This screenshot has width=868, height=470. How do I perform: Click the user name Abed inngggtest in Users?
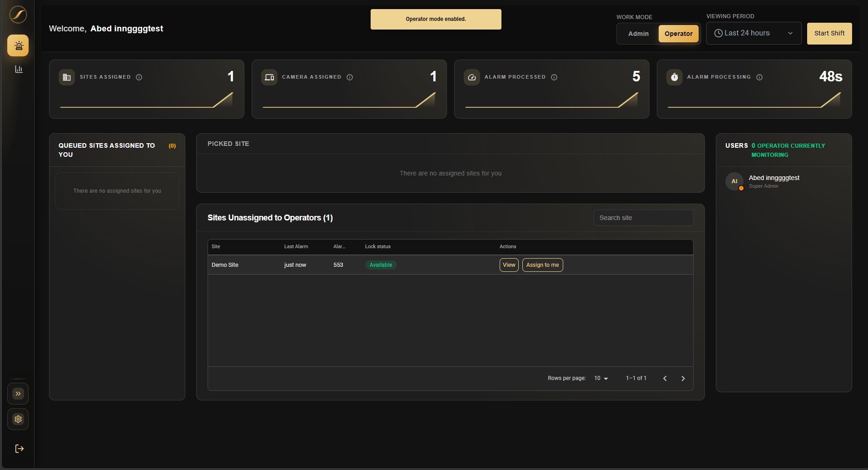pyautogui.click(x=774, y=178)
